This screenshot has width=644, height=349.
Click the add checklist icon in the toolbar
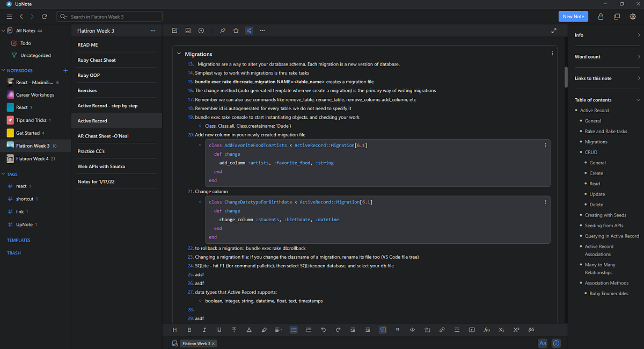pyautogui.click(x=174, y=31)
